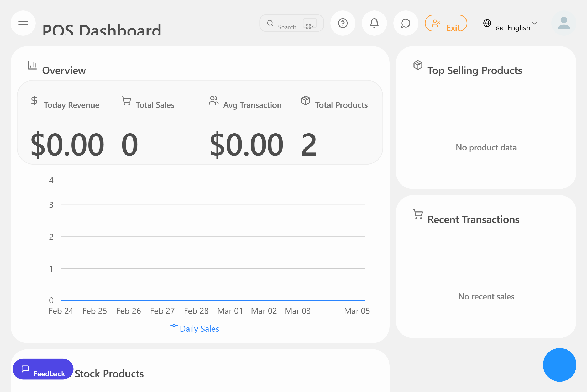Send feedback using the Feedback button
587x392 pixels.
pos(43,369)
